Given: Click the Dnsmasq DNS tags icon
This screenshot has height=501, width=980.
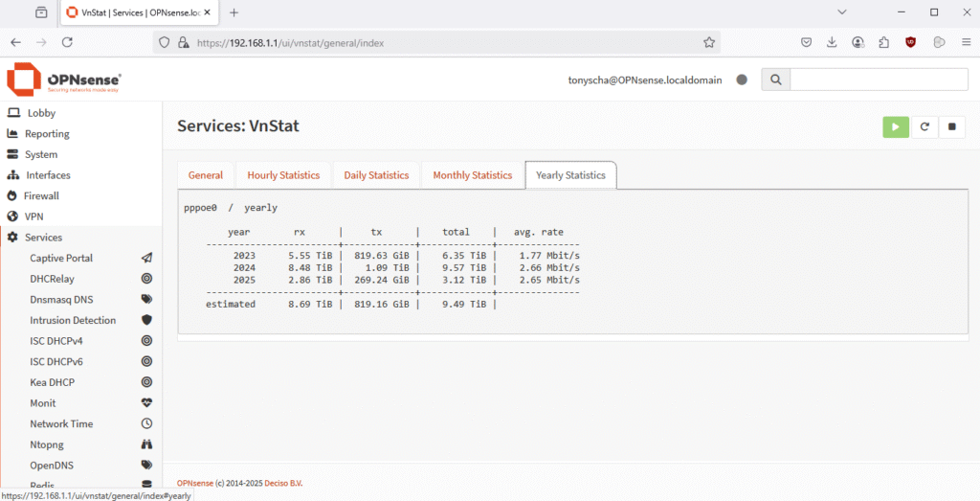Looking at the screenshot, I should [146, 299].
